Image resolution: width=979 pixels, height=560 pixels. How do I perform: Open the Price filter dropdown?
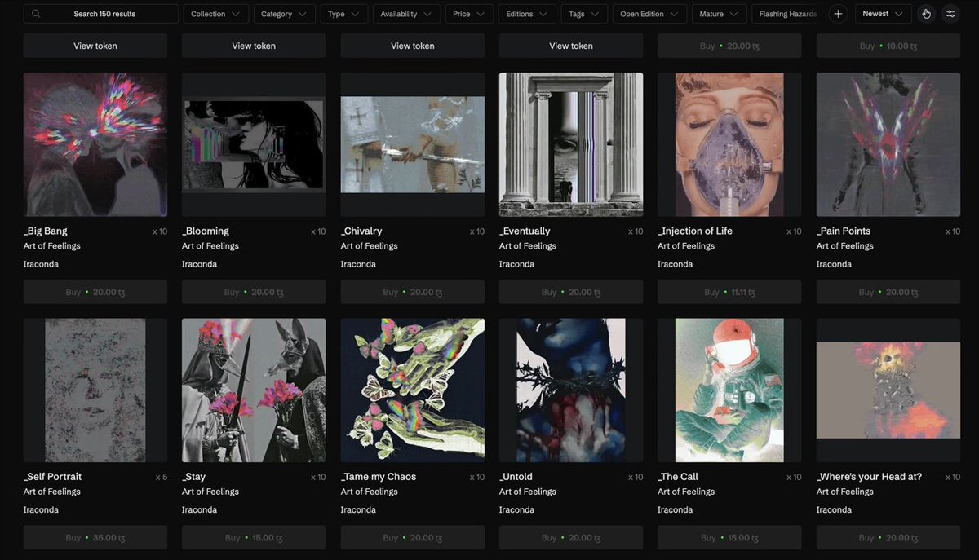[x=469, y=14]
